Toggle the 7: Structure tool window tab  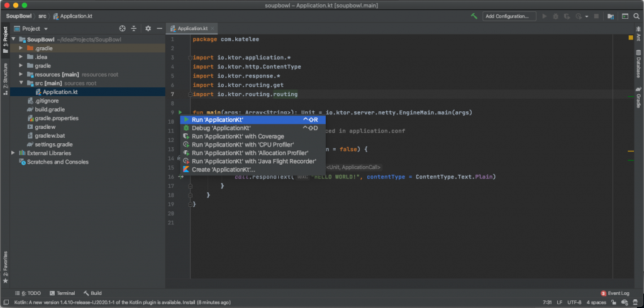[x=5, y=79]
